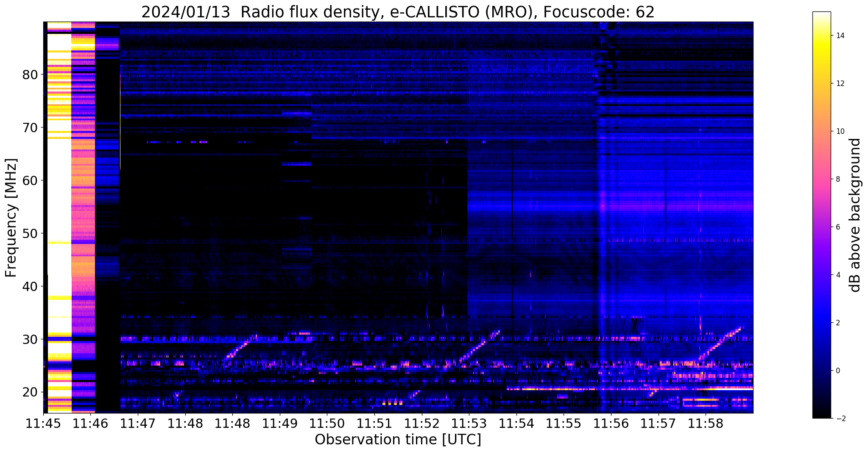Select the 30 MHz y-axis tick label

click(x=31, y=339)
